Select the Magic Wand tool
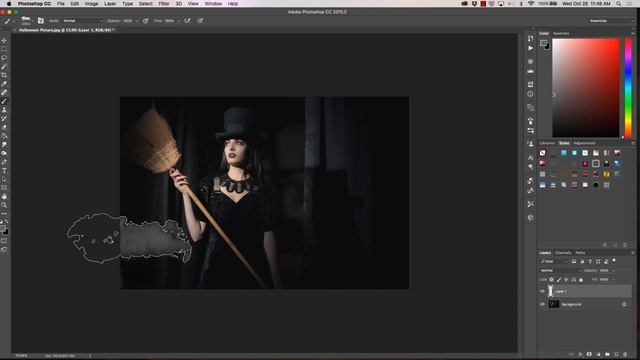This screenshot has width=640, height=360. 4,67
